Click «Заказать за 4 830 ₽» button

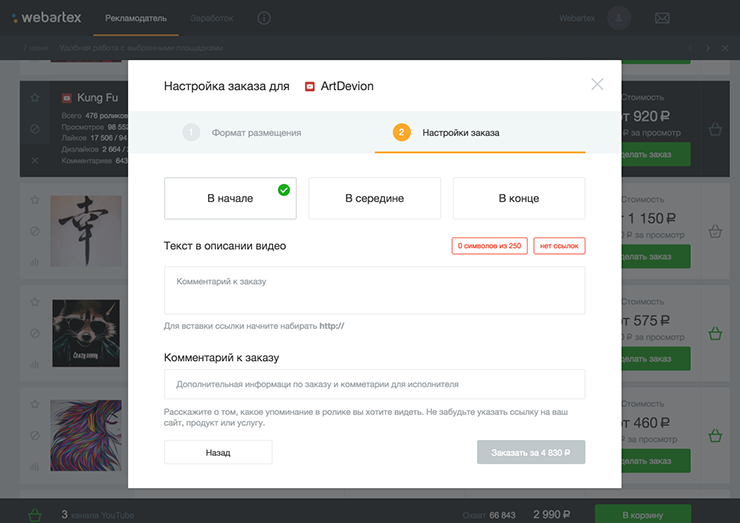tap(530, 452)
